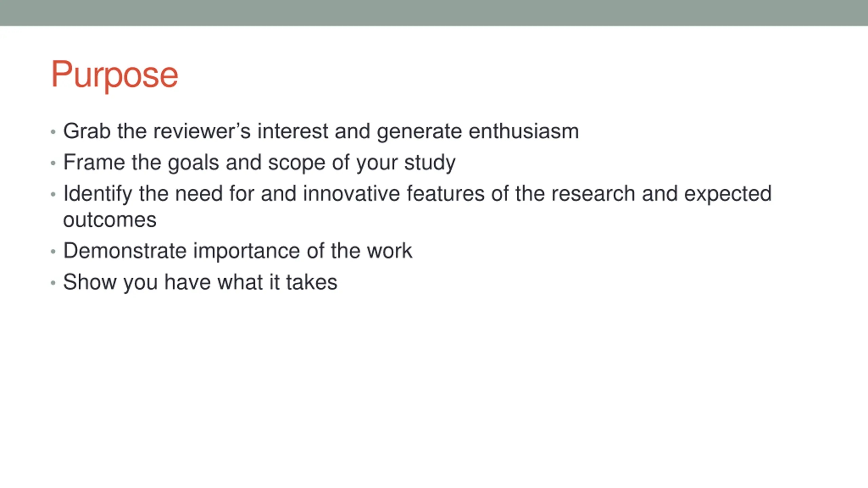Click the word "study" in second bullet
The image size is (868, 488).
click(x=430, y=163)
